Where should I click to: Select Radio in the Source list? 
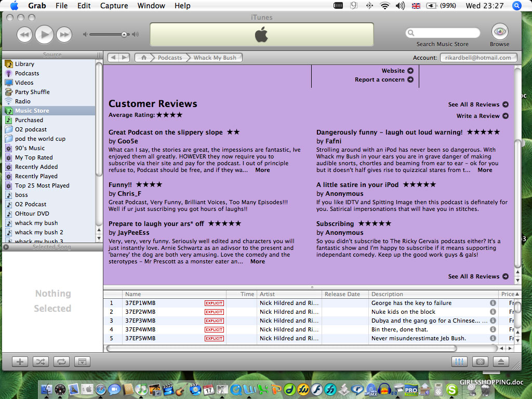point(23,101)
